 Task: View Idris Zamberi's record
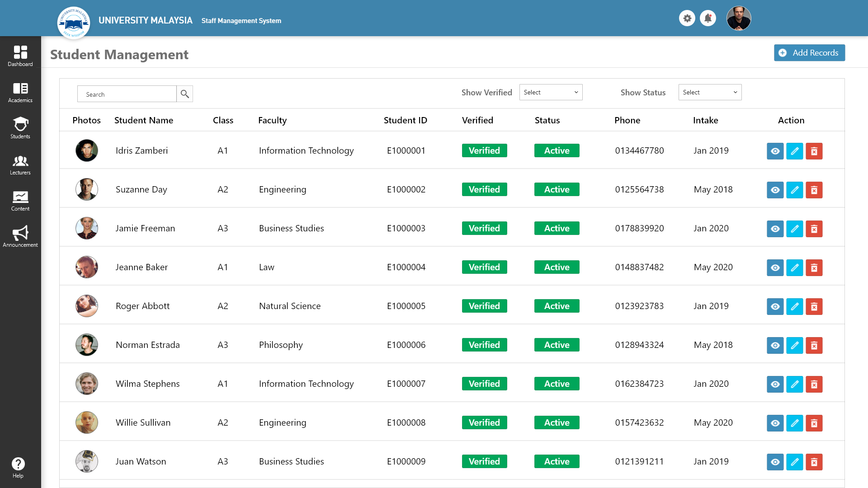tap(775, 151)
